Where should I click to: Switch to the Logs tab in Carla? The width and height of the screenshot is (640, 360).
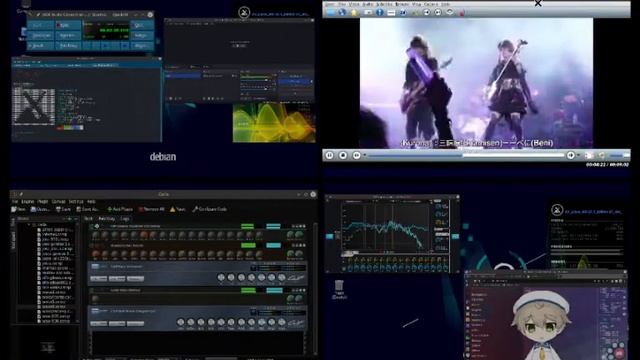[x=125, y=219]
